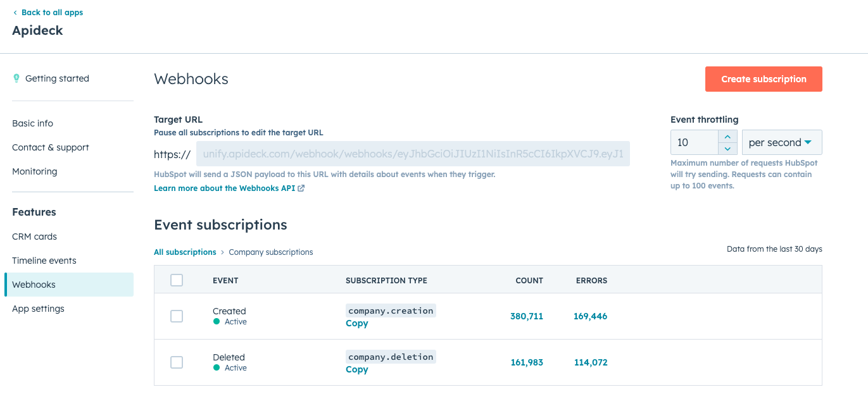Go back to all apps
The width and height of the screenshot is (868, 418).
[x=52, y=13]
